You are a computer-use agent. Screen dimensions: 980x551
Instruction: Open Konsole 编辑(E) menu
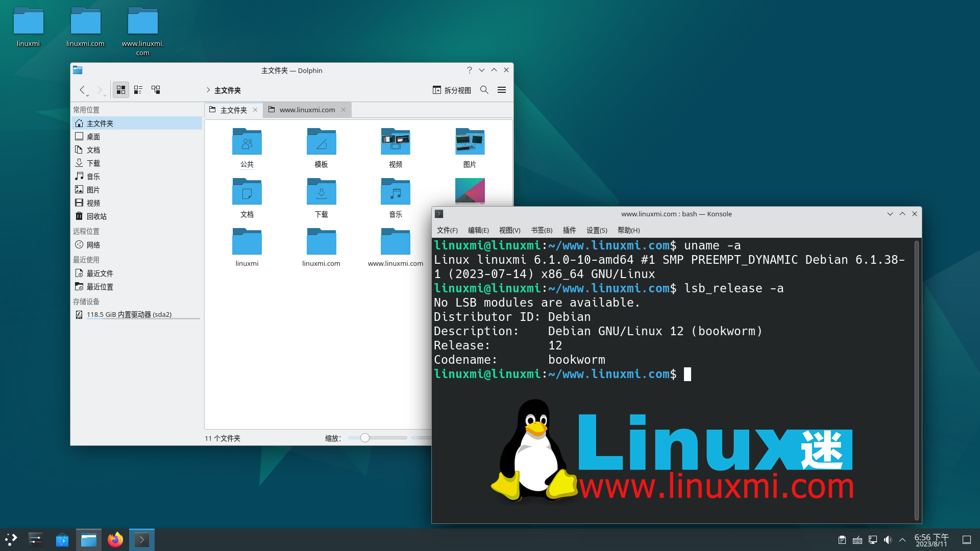tap(478, 230)
